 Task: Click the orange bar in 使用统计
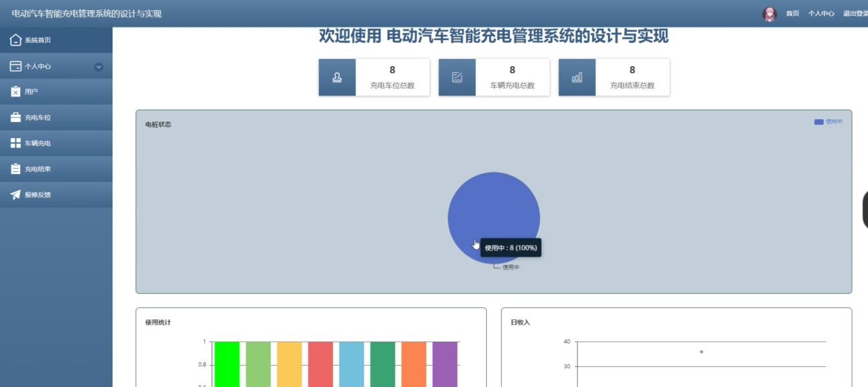coord(414,364)
